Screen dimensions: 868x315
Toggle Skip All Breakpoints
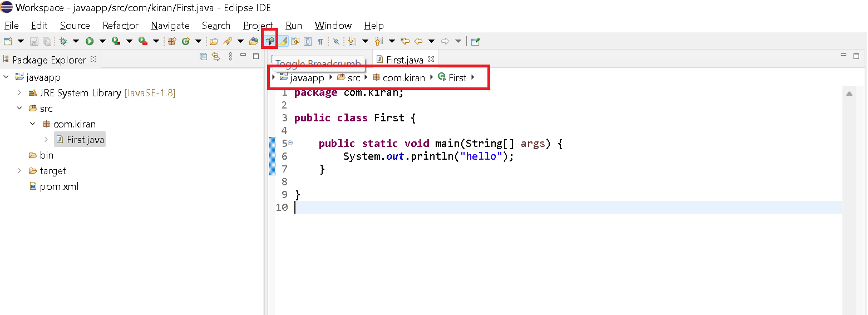[x=336, y=41]
